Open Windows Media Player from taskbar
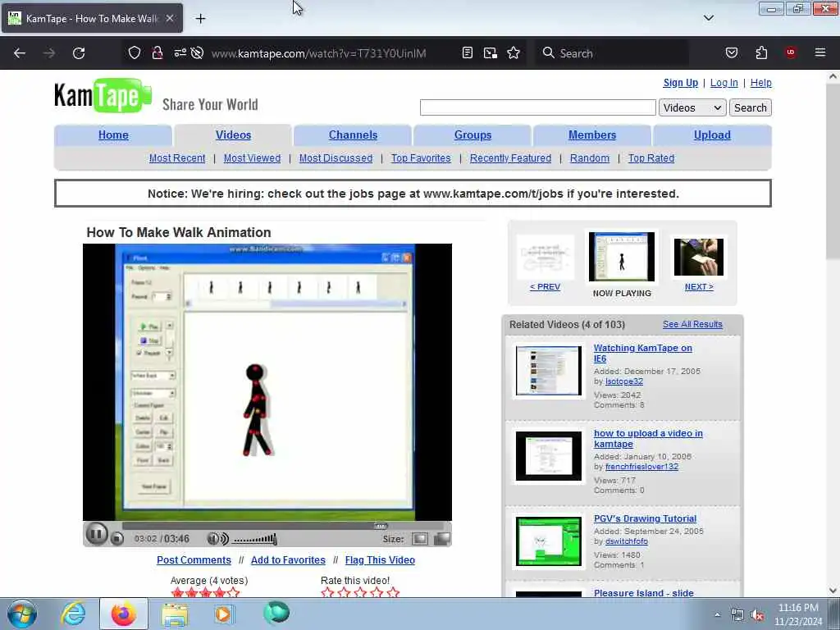The height and width of the screenshot is (630, 840). tap(223, 614)
